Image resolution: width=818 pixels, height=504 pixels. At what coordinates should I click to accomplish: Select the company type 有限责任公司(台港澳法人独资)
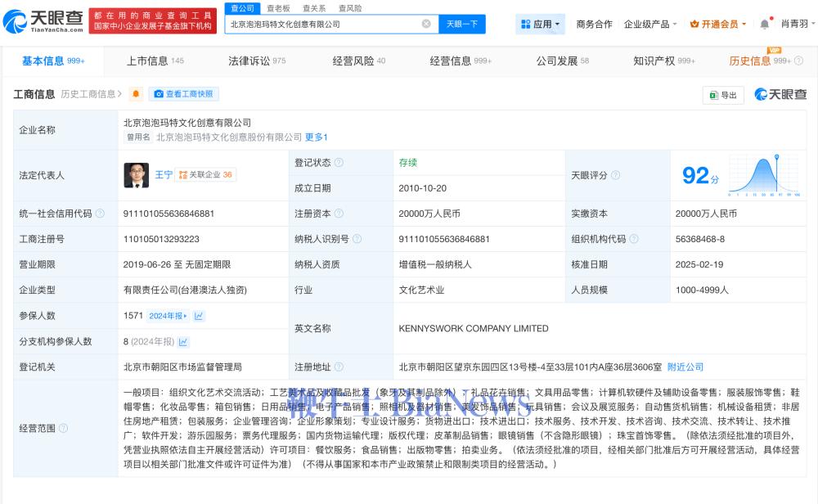185,290
